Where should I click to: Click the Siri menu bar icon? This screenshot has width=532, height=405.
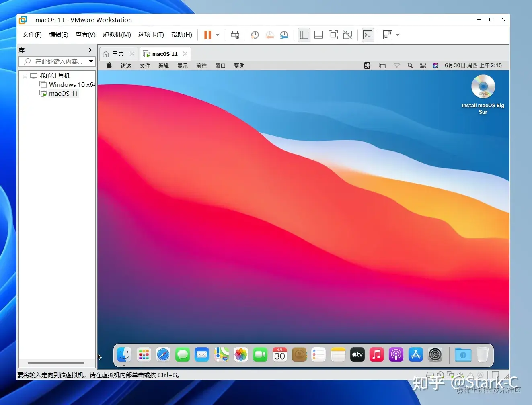coord(435,65)
